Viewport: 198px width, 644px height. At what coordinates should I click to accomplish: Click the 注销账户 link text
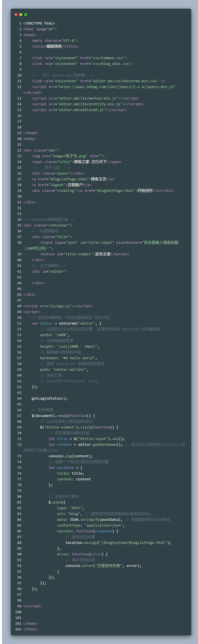tap(75, 185)
